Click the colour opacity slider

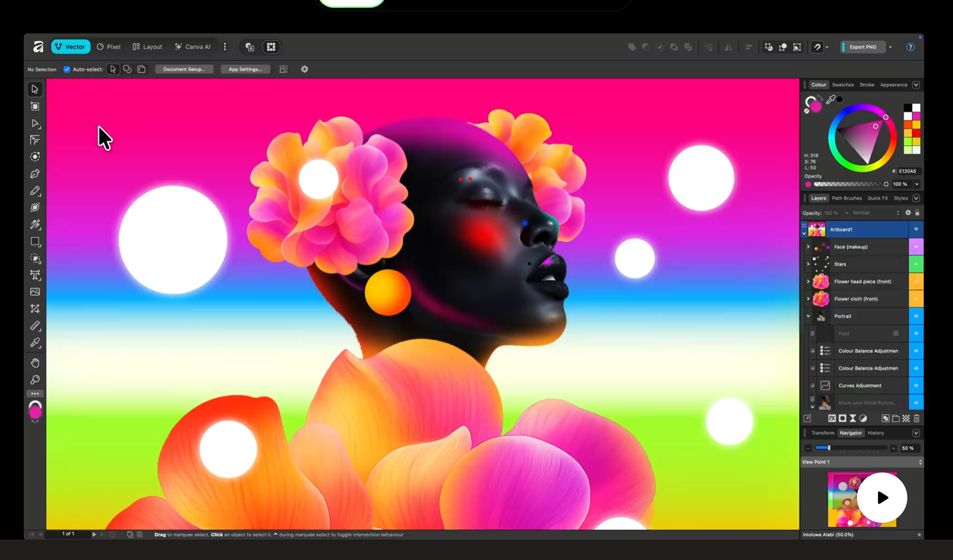coord(850,184)
